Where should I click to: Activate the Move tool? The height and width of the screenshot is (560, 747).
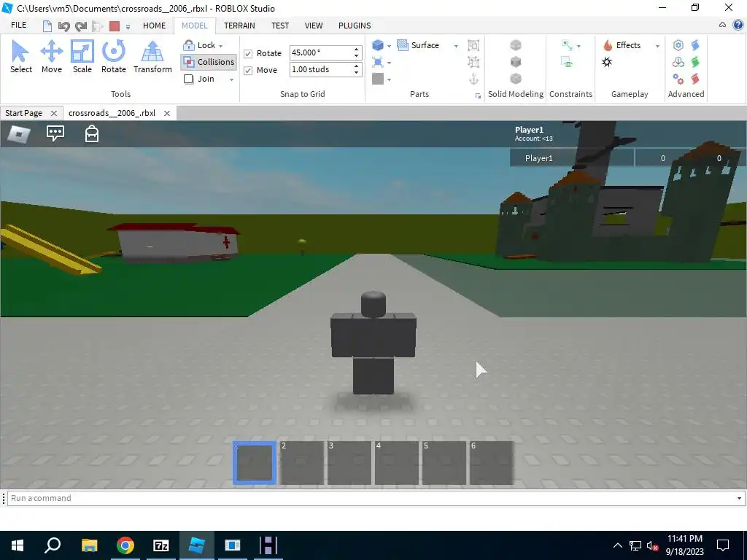pyautogui.click(x=52, y=56)
